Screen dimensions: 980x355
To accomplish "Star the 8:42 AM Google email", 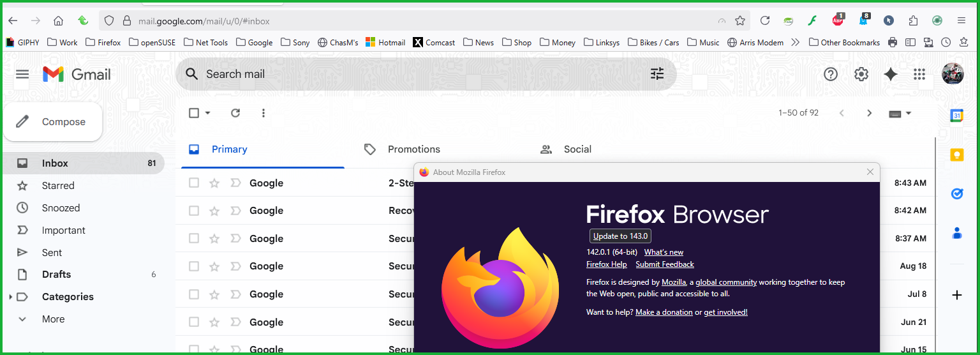I will 214,211.
